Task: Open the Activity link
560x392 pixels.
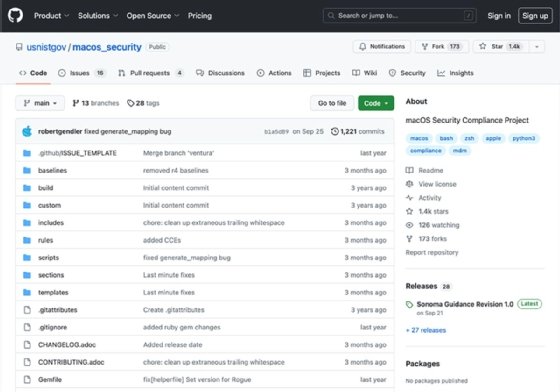Action: [x=424, y=198]
